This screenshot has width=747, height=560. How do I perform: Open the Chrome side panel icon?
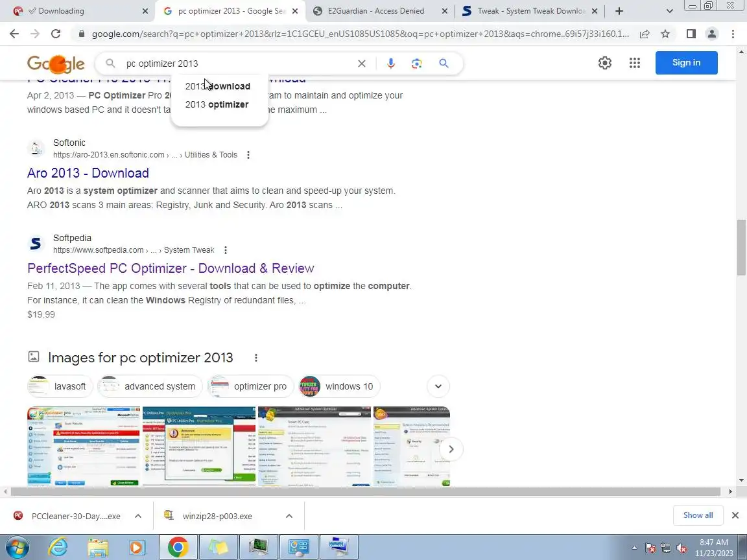[x=691, y=34]
